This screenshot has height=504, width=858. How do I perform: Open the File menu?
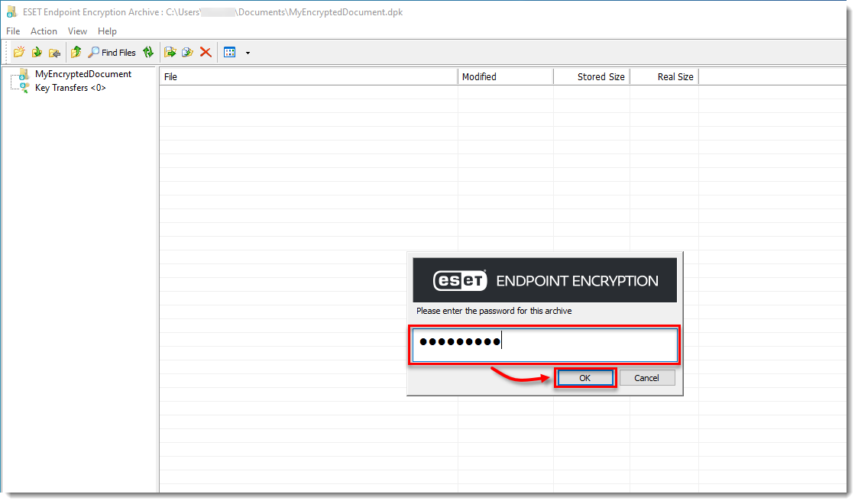(x=12, y=31)
